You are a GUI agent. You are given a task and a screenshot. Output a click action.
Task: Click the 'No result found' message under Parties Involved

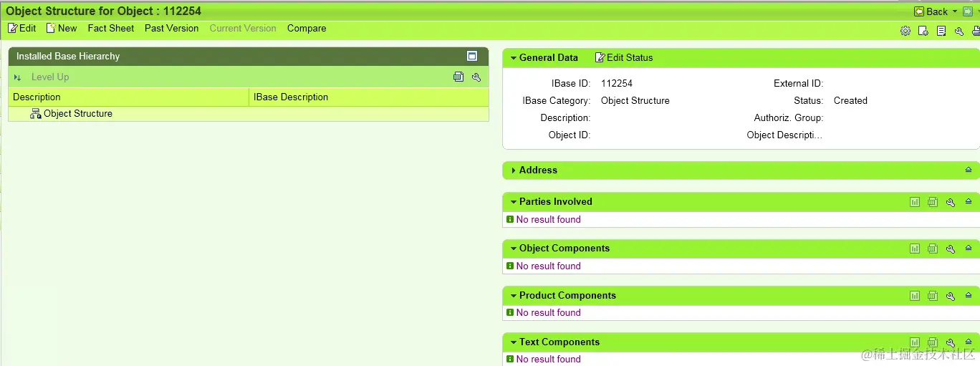[x=548, y=219]
